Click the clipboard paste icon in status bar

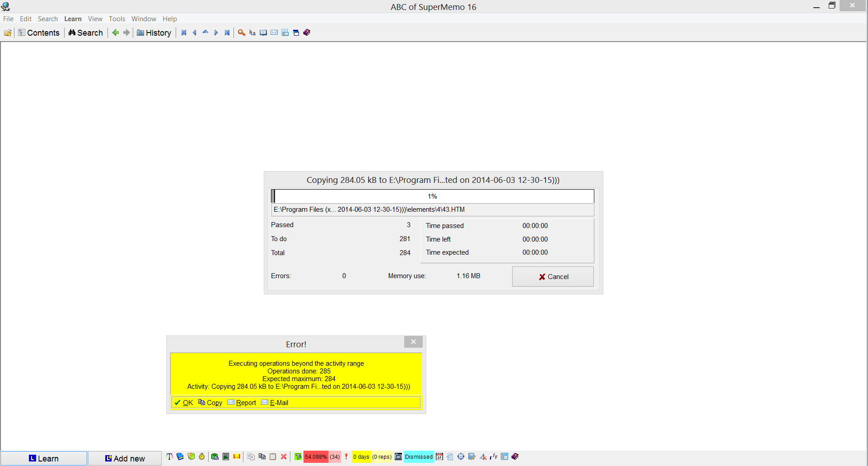click(273, 457)
